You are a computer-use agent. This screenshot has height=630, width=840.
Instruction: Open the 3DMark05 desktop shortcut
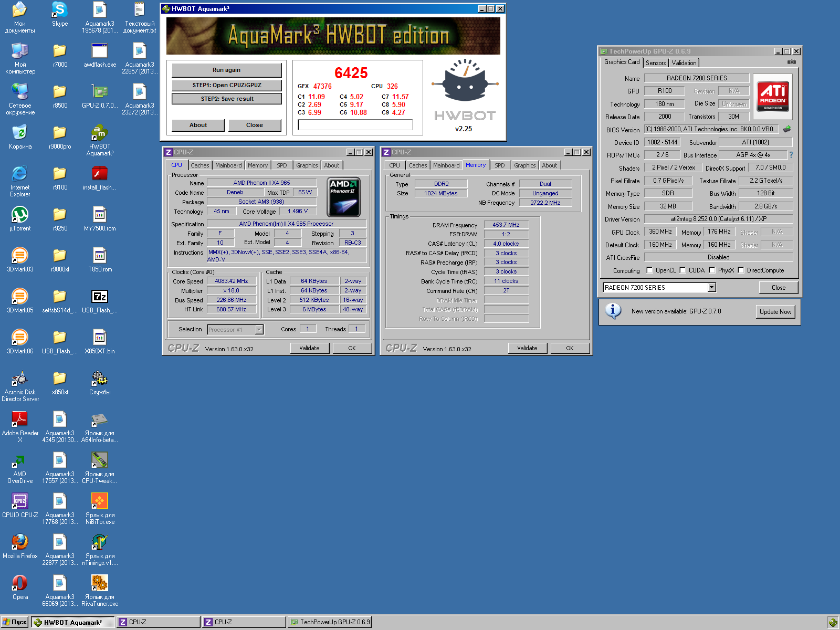click(20, 296)
